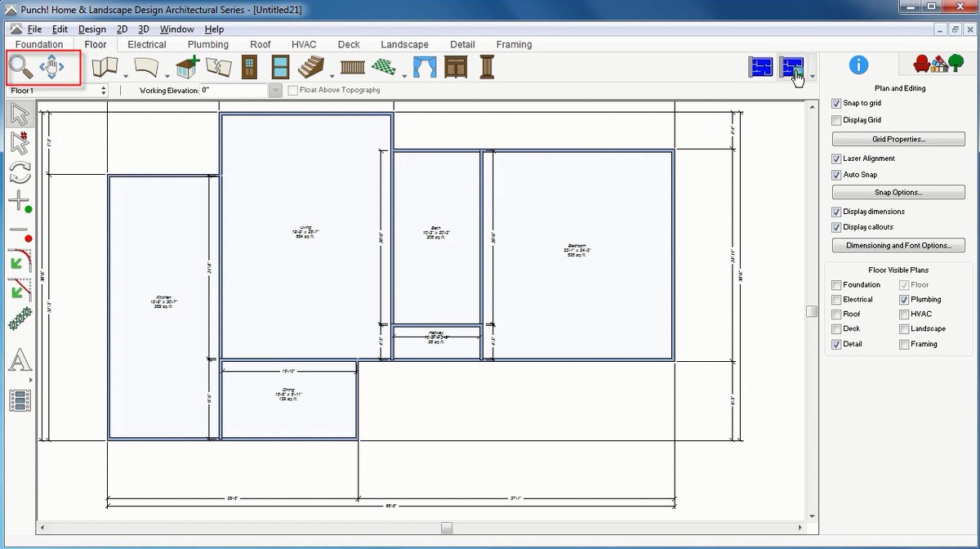Switch to the Landscape tab
The width and height of the screenshot is (980, 549).
tap(404, 45)
